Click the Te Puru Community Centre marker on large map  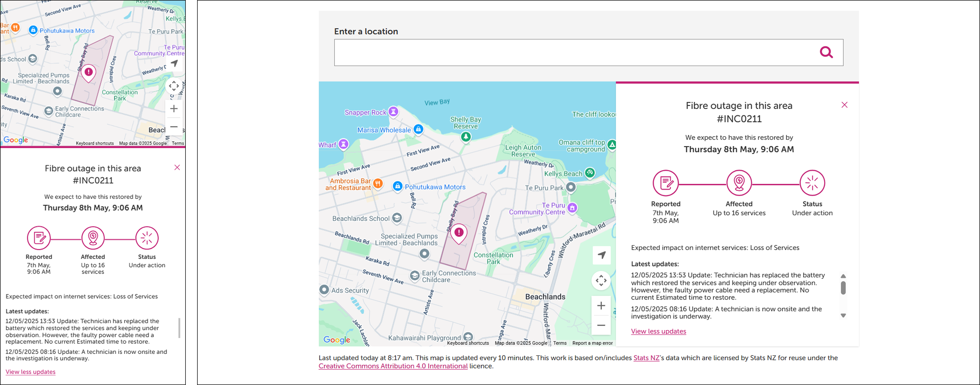(572, 208)
